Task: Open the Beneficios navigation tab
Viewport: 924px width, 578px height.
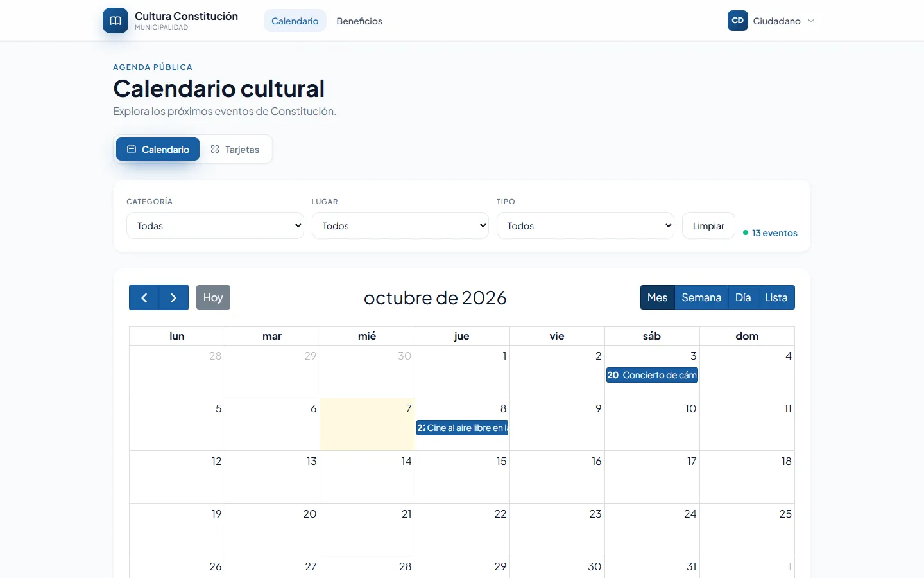Action: pyautogui.click(x=359, y=21)
